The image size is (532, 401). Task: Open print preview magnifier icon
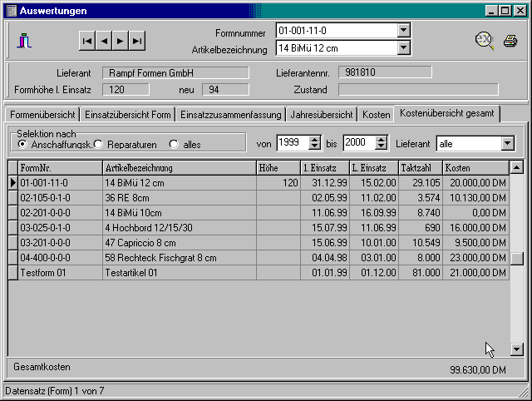485,40
